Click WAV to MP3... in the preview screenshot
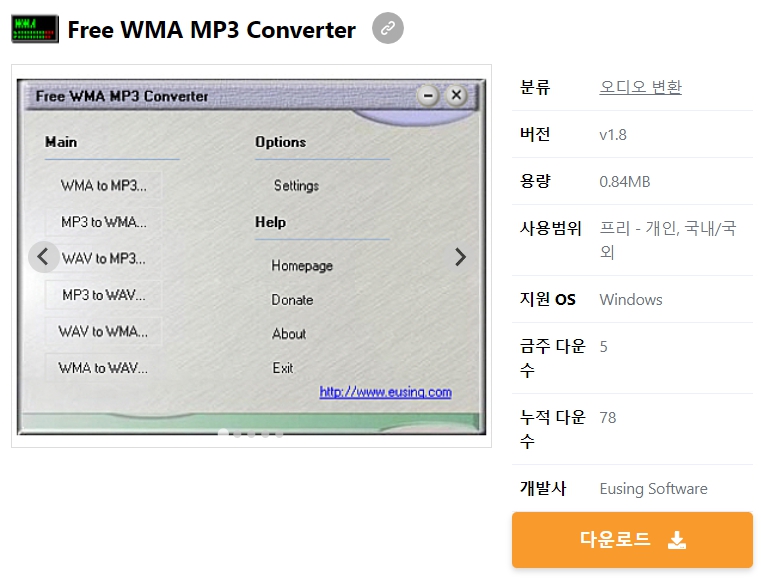The width and height of the screenshot is (761, 580). pos(103,258)
